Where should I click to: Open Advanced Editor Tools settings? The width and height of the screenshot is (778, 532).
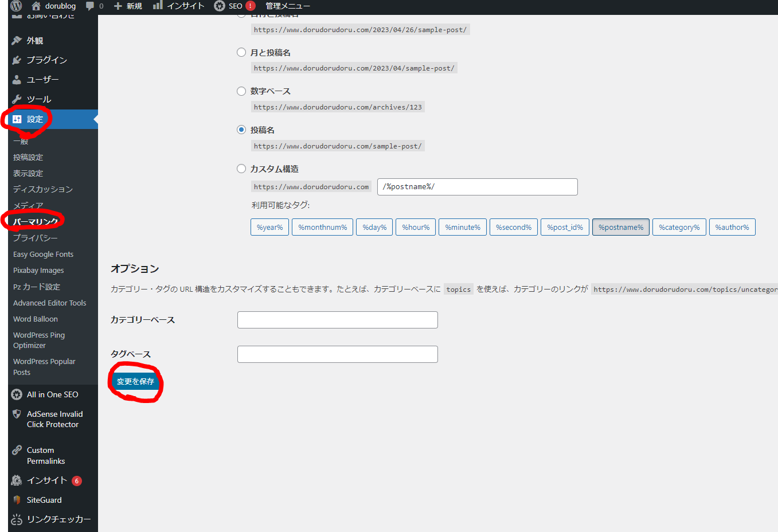click(x=50, y=303)
